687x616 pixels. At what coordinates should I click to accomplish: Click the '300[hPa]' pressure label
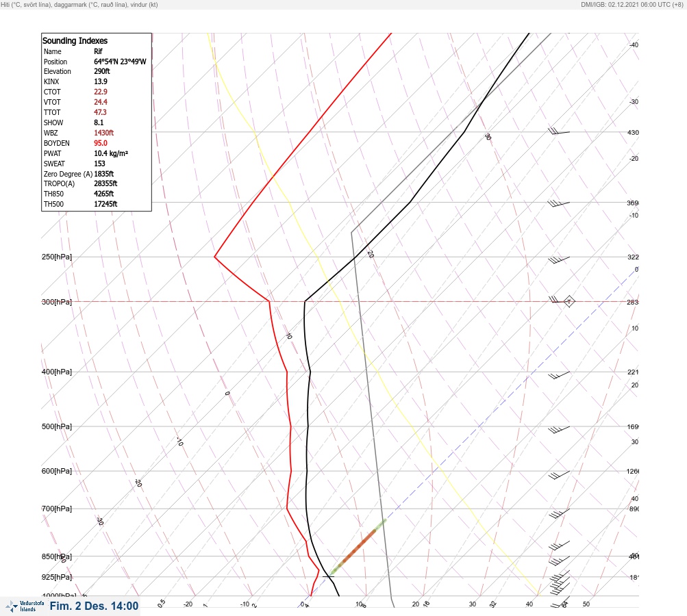(x=57, y=302)
